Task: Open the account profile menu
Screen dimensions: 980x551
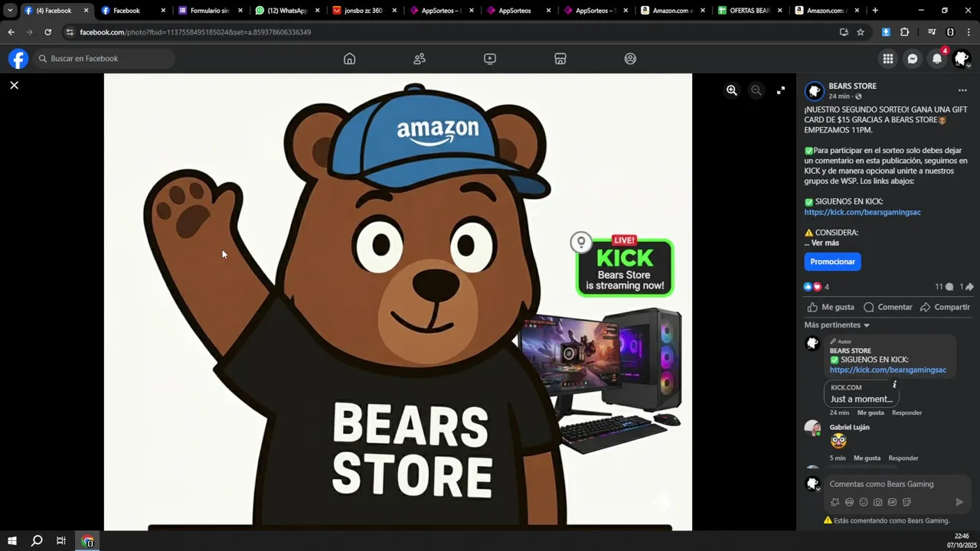Action: (x=962, y=59)
